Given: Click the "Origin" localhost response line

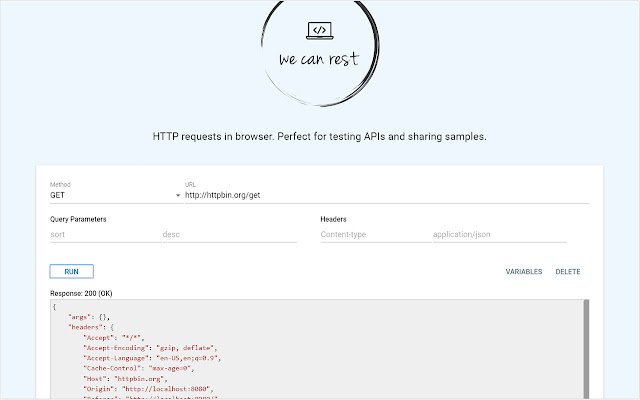Looking at the screenshot, I should pos(148,389).
